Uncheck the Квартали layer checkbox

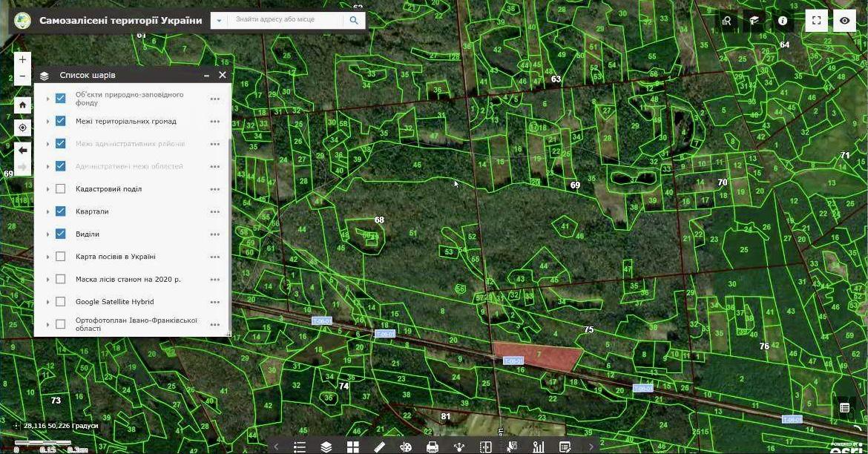pyautogui.click(x=61, y=211)
